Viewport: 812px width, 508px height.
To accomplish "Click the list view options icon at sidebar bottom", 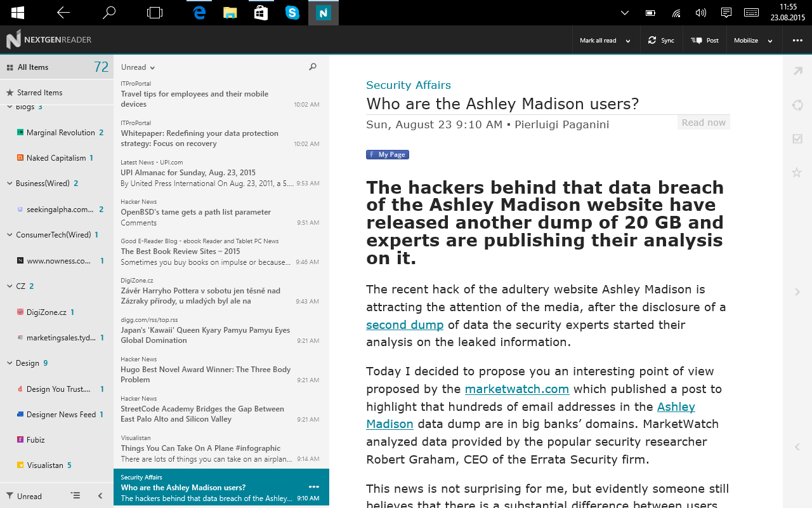I will click(x=75, y=496).
